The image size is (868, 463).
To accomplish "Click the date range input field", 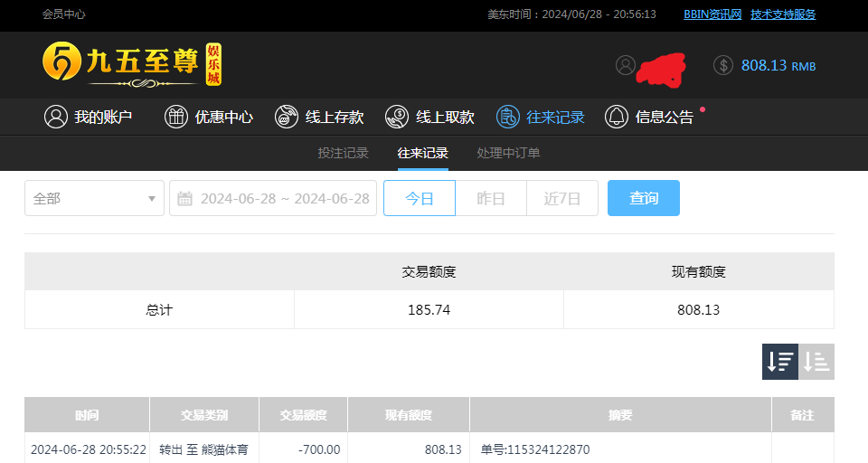I will 285,198.
